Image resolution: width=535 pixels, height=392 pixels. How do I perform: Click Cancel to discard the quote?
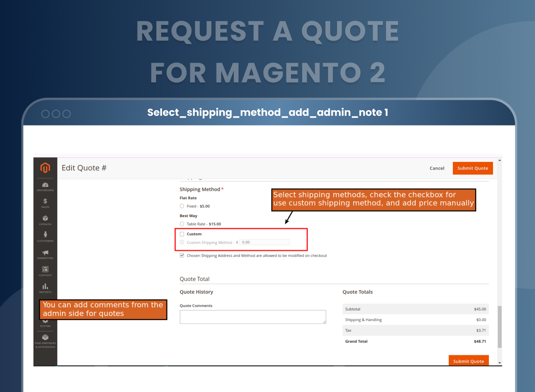[437, 168]
